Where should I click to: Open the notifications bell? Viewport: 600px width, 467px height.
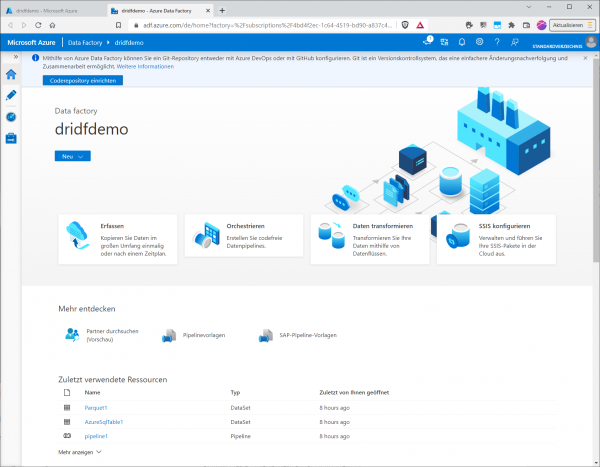[x=461, y=42]
